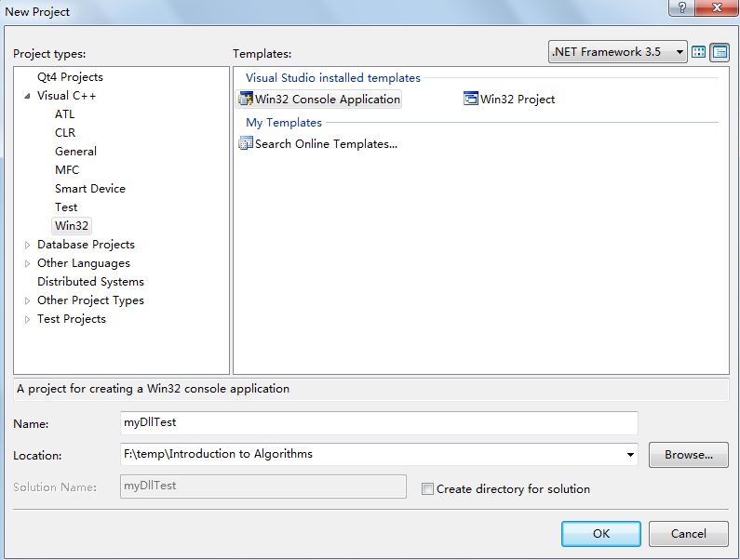The image size is (740, 560).
Task: Open the Location path dropdown arrow
Action: click(x=630, y=454)
